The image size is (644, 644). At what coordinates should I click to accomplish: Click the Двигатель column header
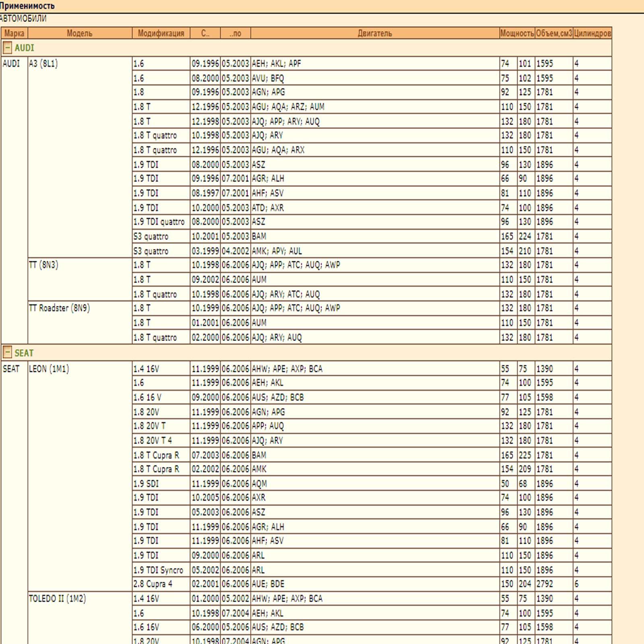375,33
